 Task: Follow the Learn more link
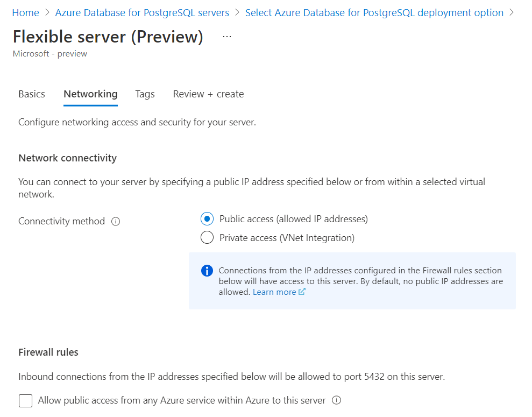(x=274, y=292)
